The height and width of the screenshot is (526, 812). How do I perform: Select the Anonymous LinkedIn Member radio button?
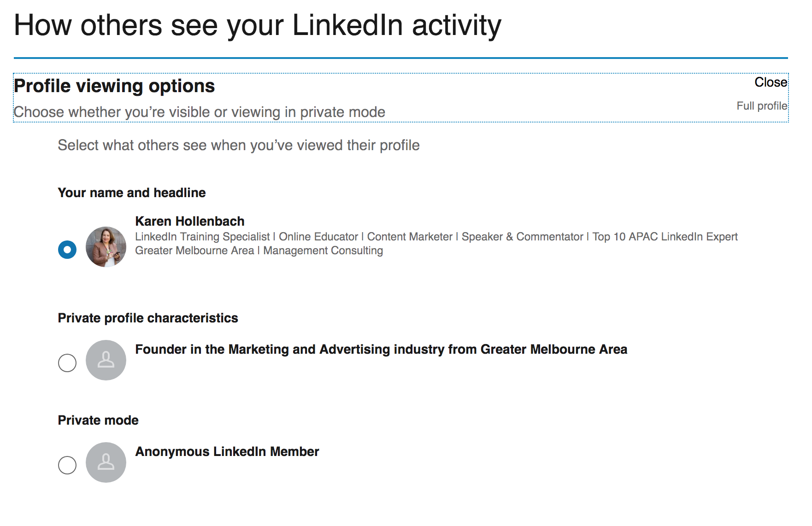pyautogui.click(x=67, y=465)
